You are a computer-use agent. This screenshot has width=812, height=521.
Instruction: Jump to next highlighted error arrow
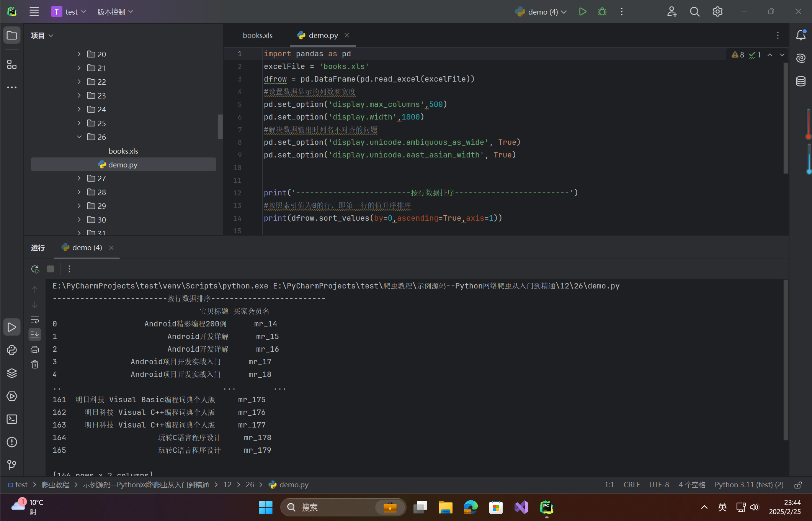tap(782, 55)
